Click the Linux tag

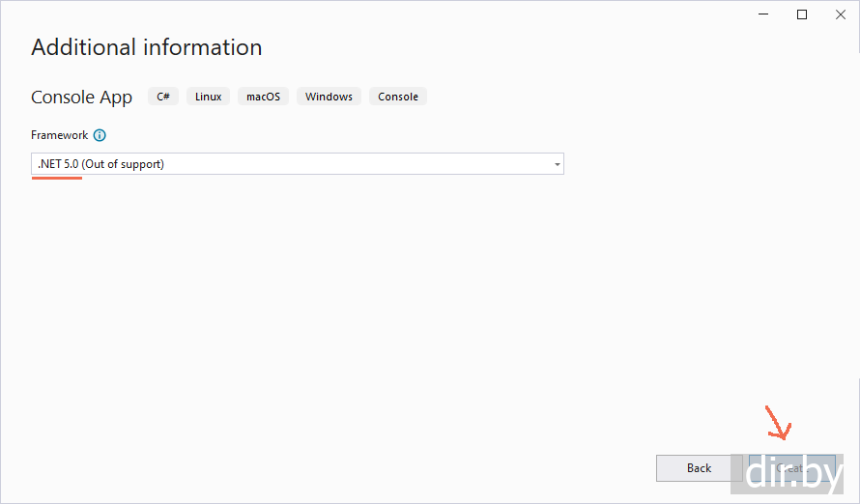208,97
